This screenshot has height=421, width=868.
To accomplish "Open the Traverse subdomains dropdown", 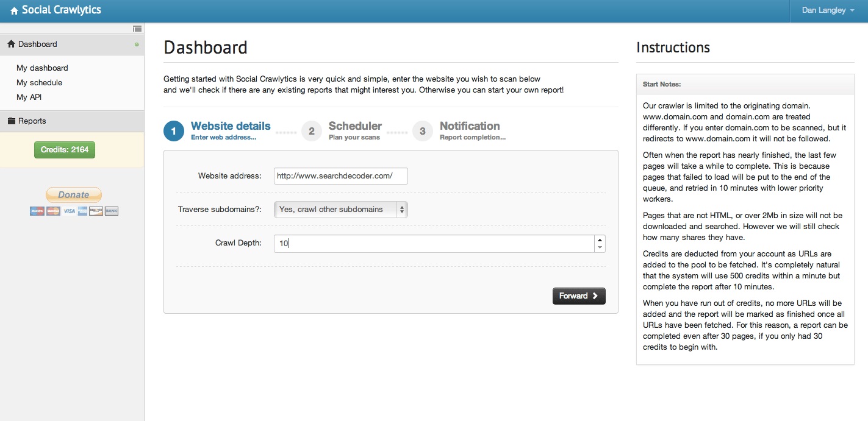I will (340, 210).
